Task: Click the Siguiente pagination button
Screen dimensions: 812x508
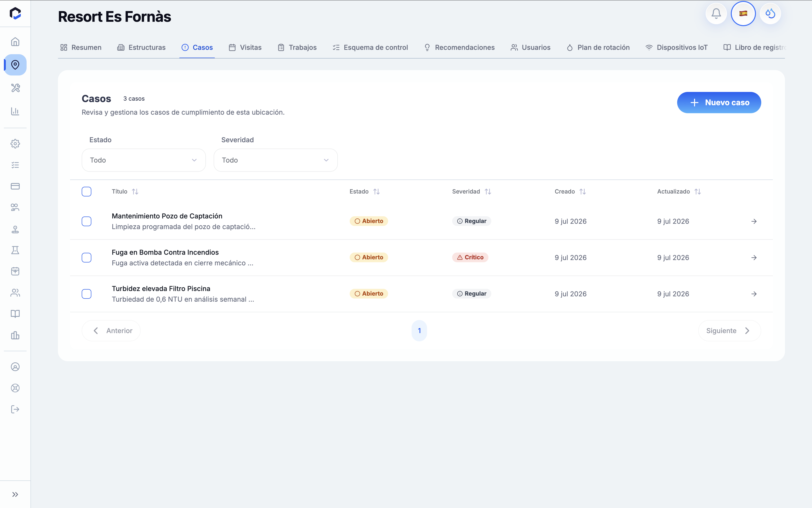Action: 729,331
